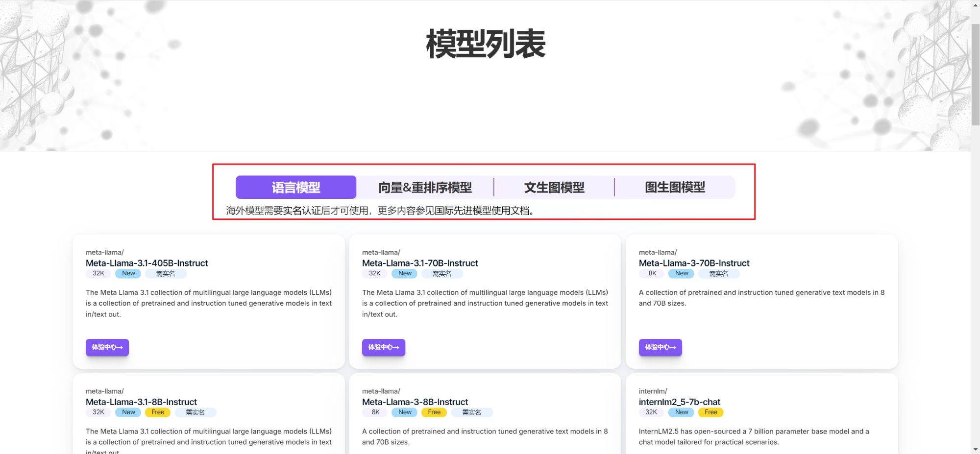Click the meta-llama/ namespace on the 405B card
The image size is (980, 454).
[104, 252]
